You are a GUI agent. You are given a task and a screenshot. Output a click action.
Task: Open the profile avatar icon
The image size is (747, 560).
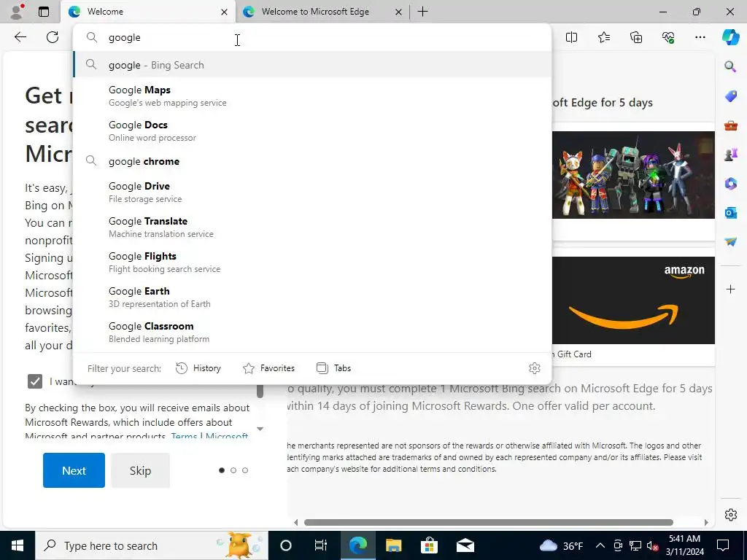click(18, 12)
